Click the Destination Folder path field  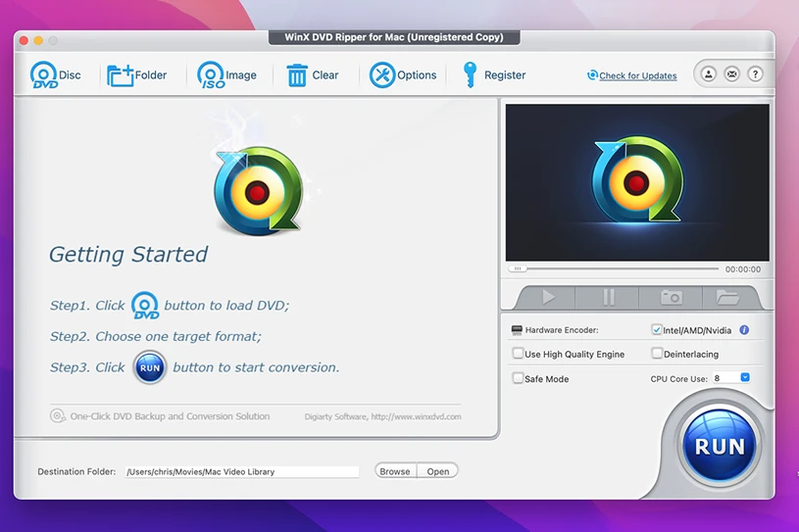(241, 472)
